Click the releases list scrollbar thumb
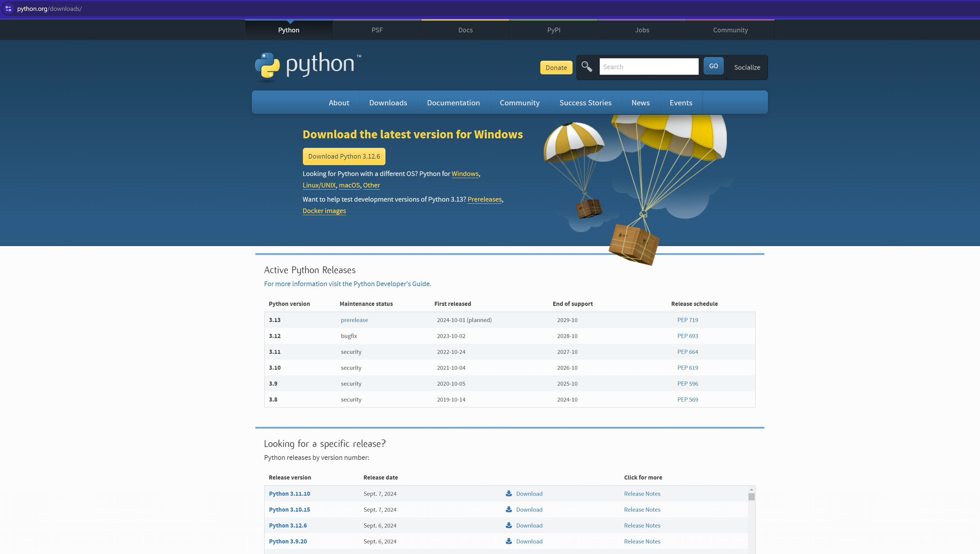 pos(751,497)
